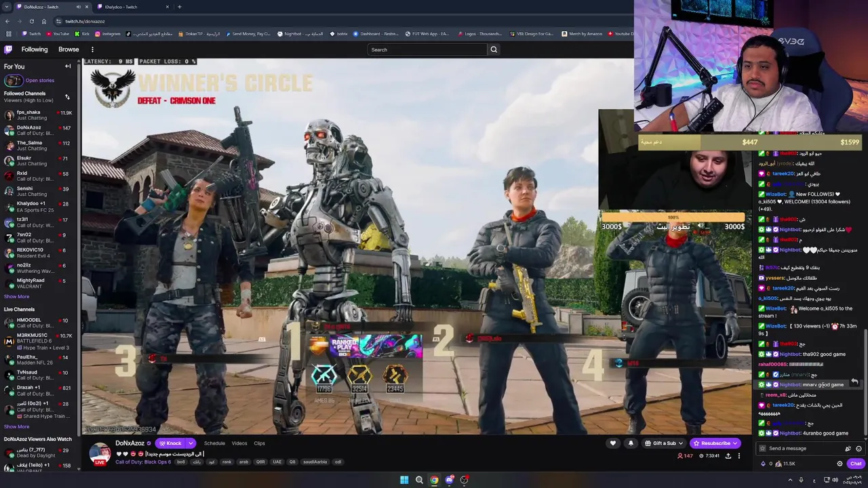Toggle the notification bell for DoNxAzoz
The width and height of the screenshot is (868, 488).
tap(631, 443)
